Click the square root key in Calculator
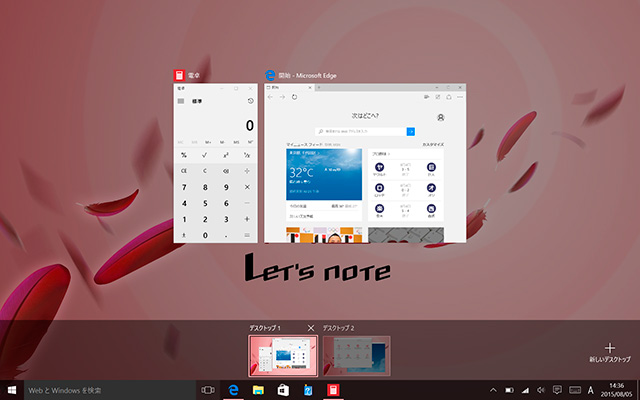The width and height of the screenshot is (640, 400). tap(205, 155)
